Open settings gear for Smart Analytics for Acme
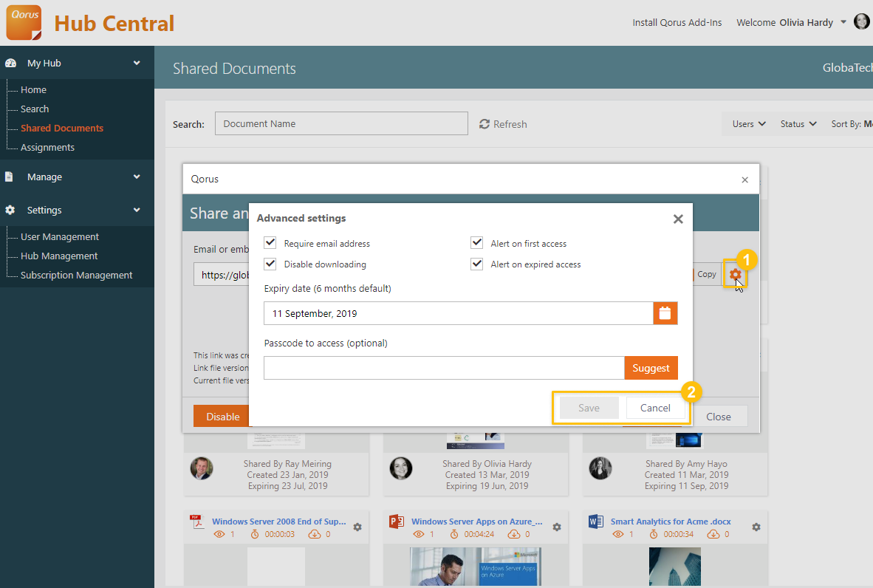The height and width of the screenshot is (588, 873). pos(756,527)
